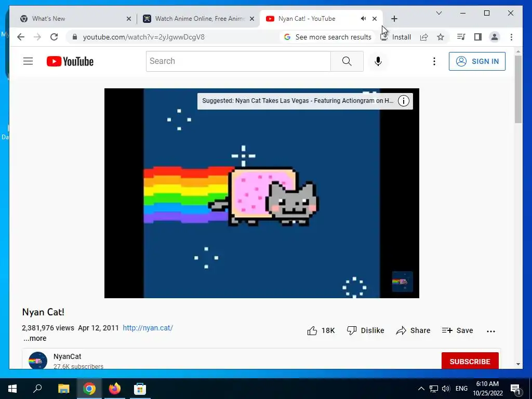Open the volume control in tray
This screenshot has width=532, height=399.
click(446, 389)
